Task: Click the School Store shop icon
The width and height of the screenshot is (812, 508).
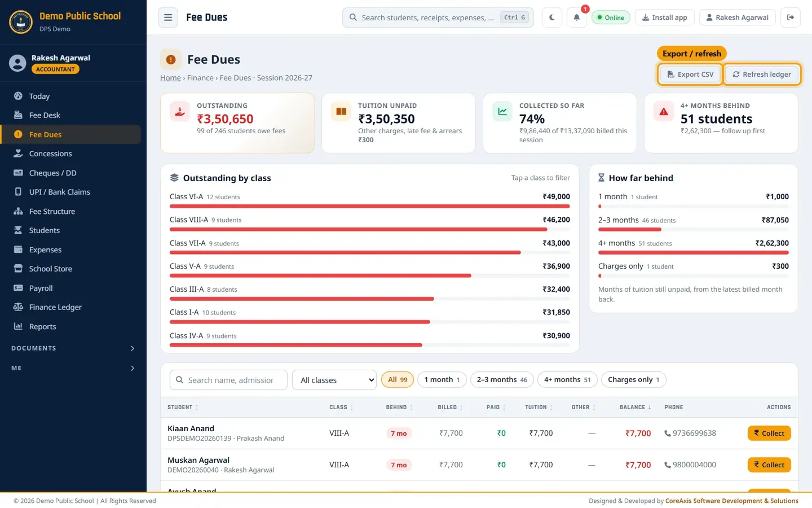Action: pyautogui.click(x=18, y=269)
